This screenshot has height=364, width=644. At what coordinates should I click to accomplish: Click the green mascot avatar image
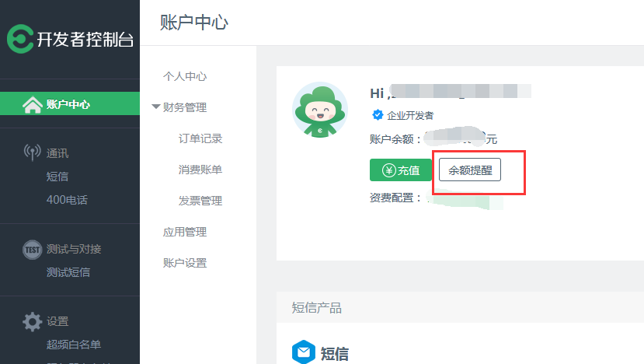[x=320, y=110]
